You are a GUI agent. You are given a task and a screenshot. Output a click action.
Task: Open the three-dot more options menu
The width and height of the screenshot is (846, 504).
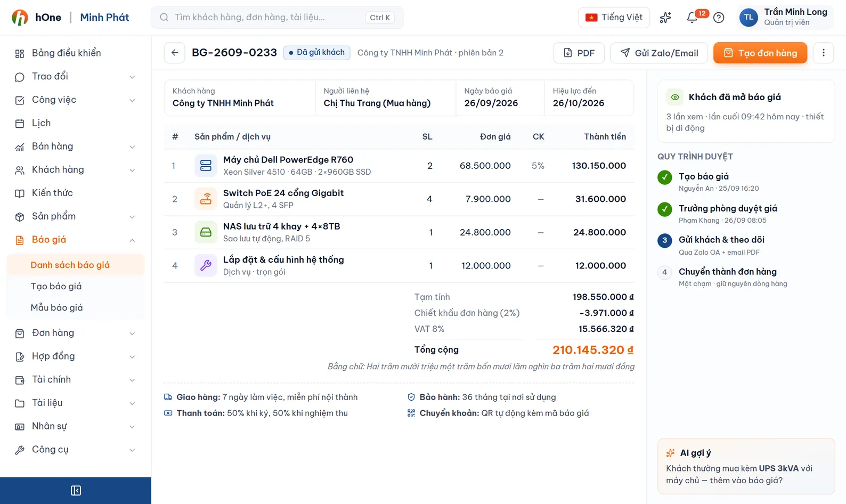tap(824, 53)
